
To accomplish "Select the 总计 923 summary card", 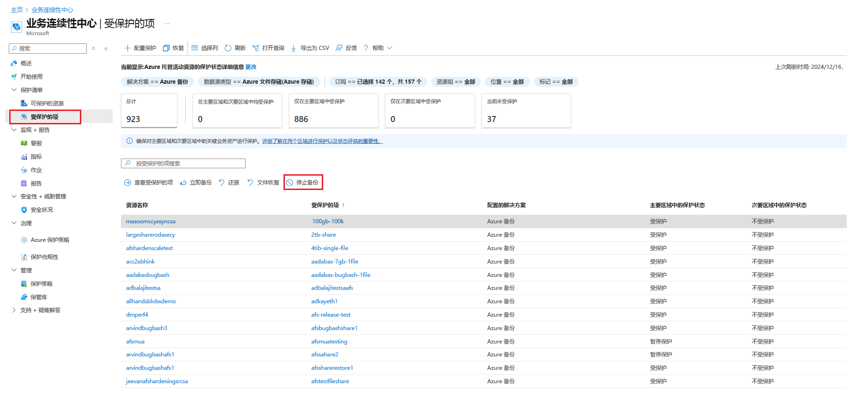I will click(149, 110).
